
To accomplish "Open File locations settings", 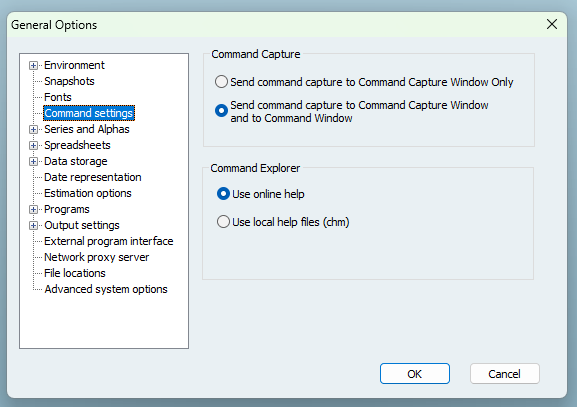I will pos(75,273).
